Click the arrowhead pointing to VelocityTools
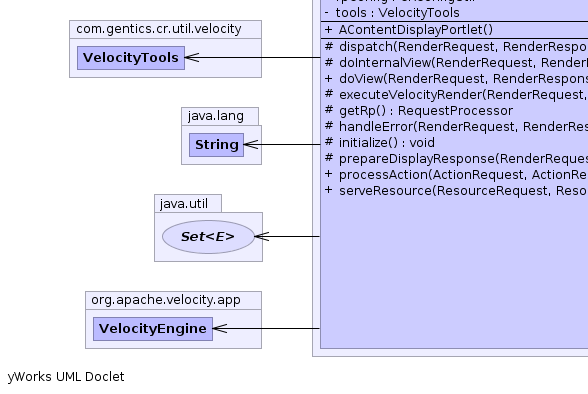Viewport: 588px width, 394px height. click(192, 57)
